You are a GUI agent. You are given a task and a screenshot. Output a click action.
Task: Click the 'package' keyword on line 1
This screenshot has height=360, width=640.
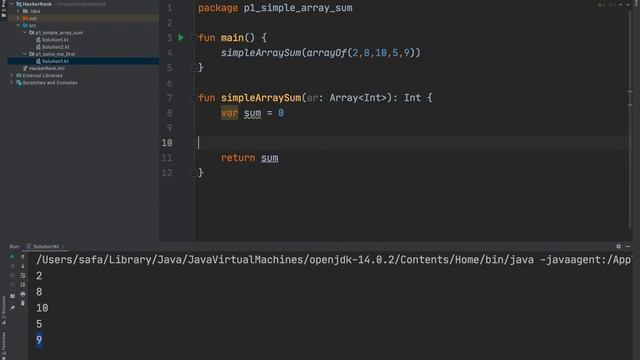pyautogui.click(x=218, y=8)
